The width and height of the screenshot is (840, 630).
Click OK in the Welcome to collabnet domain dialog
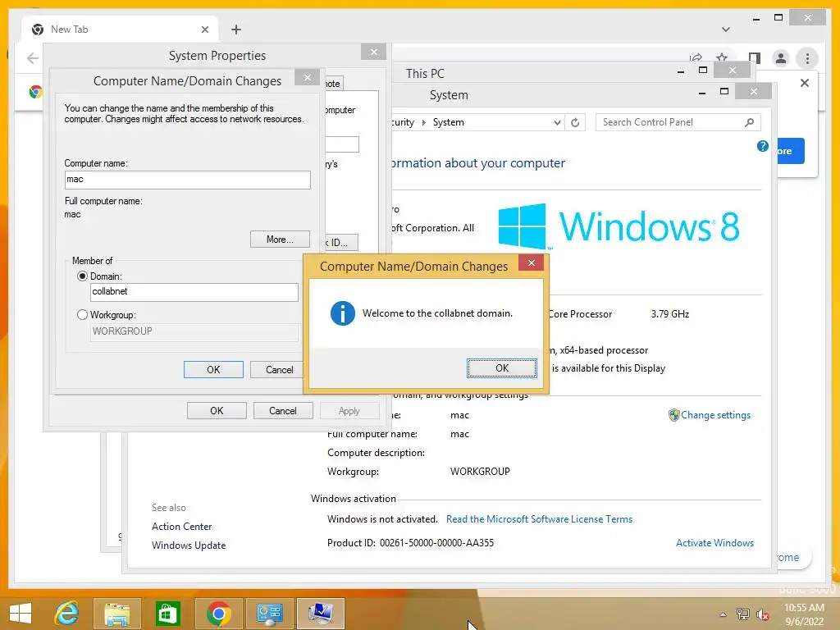coord(501,368)
